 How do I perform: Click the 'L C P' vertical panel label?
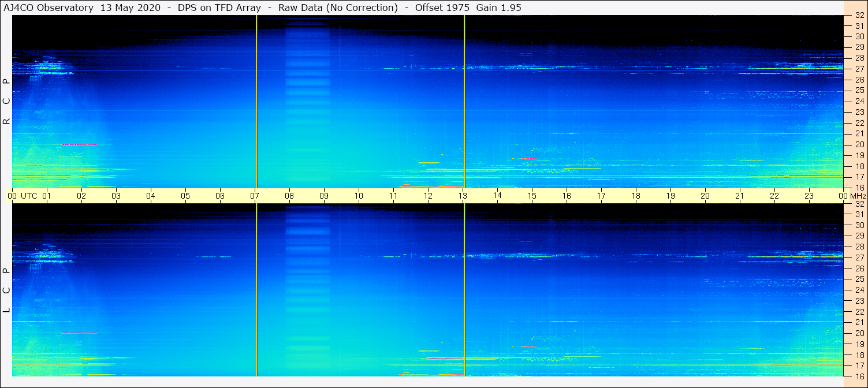pyautogui.click(x=7, y=290)
